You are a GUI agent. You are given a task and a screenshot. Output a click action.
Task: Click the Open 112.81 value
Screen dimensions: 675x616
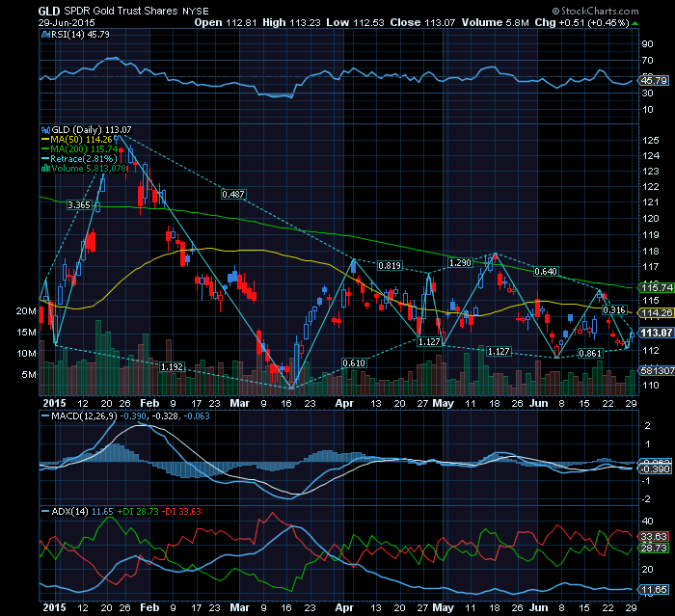(226, 22)
